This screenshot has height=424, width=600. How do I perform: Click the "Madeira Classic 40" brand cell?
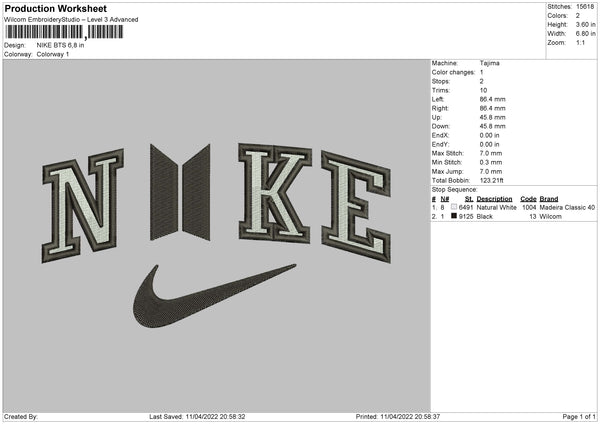click(x=567, y=207)
